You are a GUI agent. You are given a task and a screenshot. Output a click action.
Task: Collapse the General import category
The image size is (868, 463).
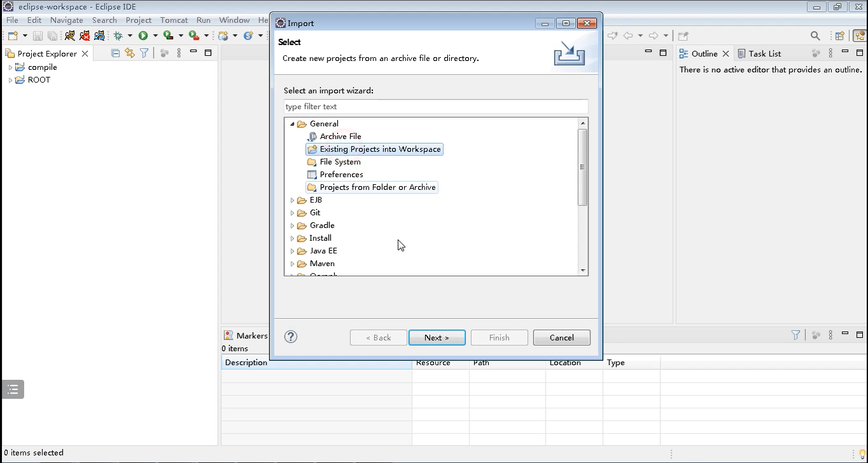292,124
